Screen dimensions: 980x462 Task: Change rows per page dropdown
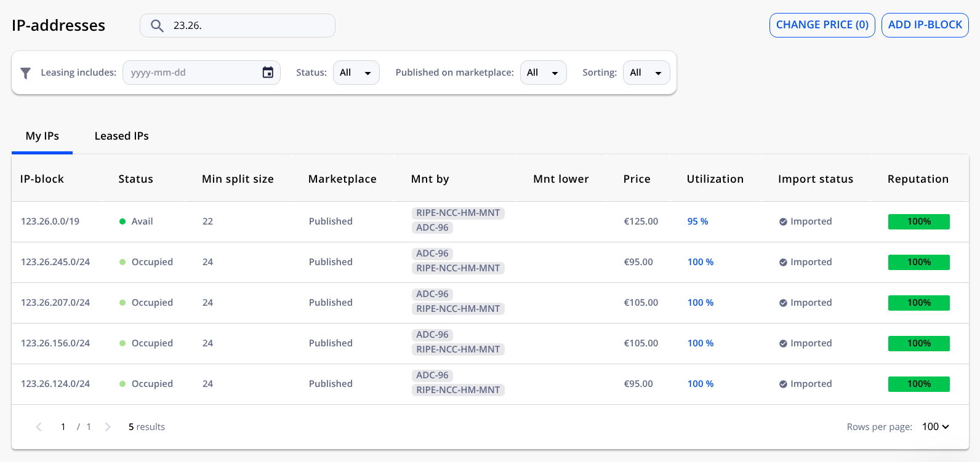935,427
